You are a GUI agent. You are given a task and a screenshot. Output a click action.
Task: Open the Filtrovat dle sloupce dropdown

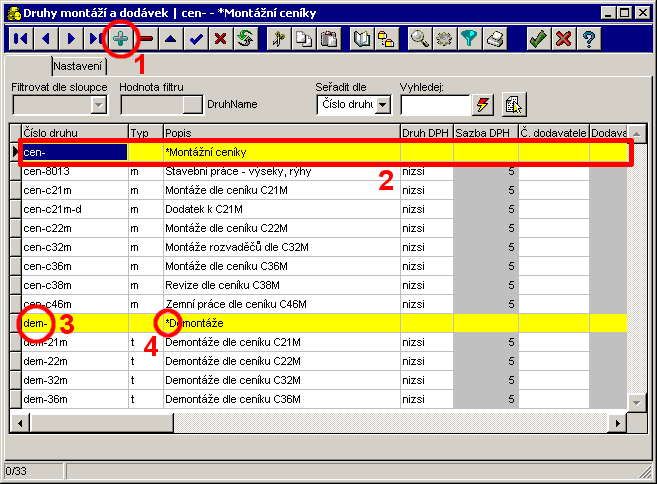99,104
